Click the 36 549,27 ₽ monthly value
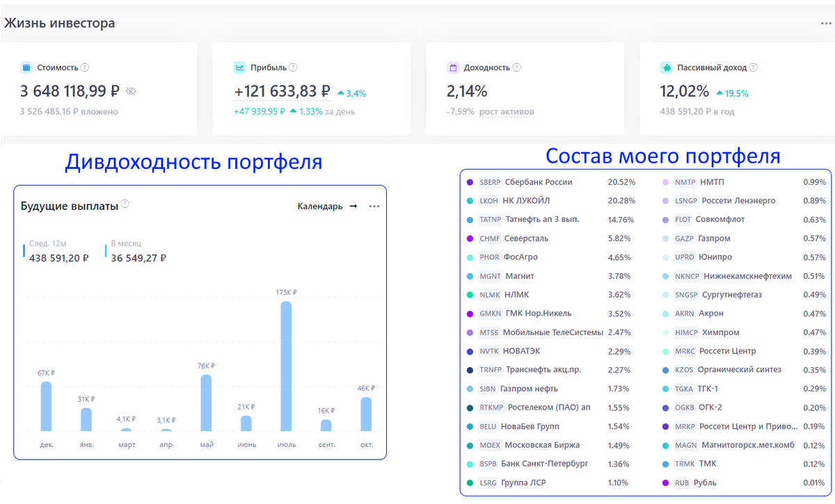The image size is (835, 504). click(138, 258)
